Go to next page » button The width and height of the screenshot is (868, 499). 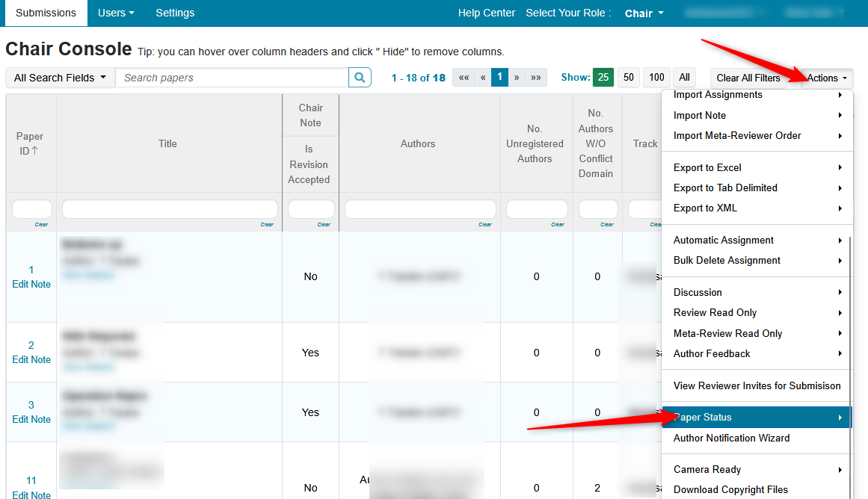tap(516, 78)
